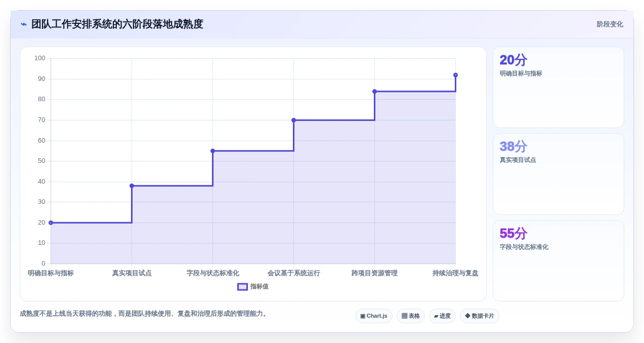Click the y-axis value 0
Screen dimensions: 644x343
coord(43,264)
